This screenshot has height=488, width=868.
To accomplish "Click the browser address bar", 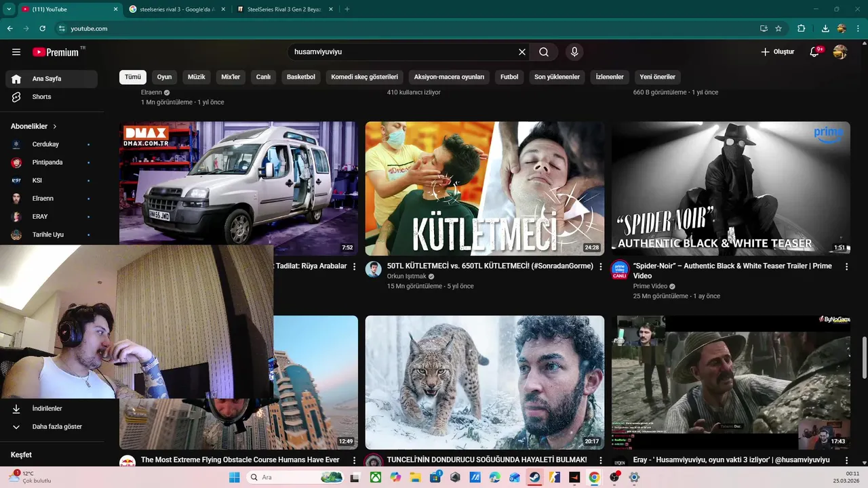I will (407, 28).
